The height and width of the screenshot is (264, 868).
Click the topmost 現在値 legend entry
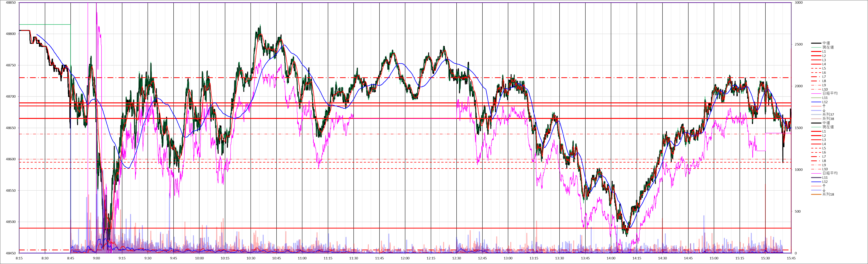(x=828, y=47)
